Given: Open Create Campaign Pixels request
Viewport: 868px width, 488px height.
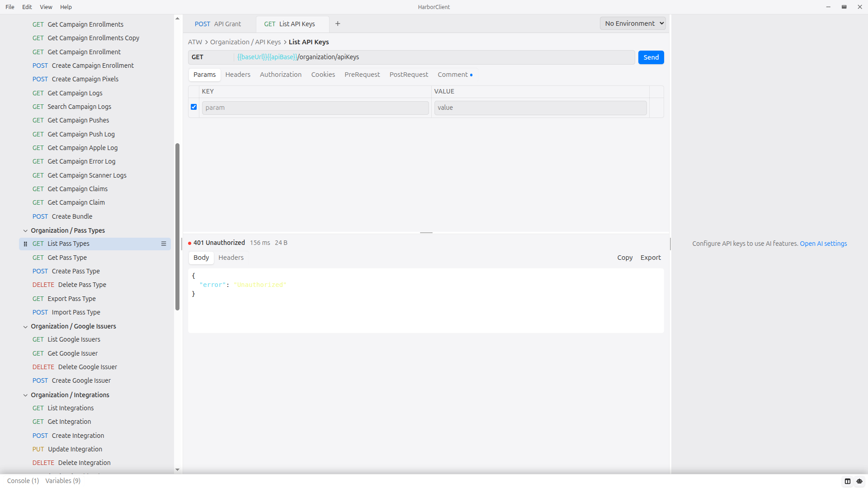Looking at the screenshot, I should click(x=75, y=79).
